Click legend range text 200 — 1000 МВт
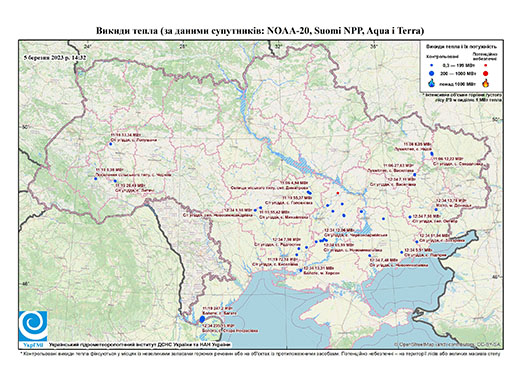The height and width of the screenshot is (368, 520). click(x=458, y=73)
